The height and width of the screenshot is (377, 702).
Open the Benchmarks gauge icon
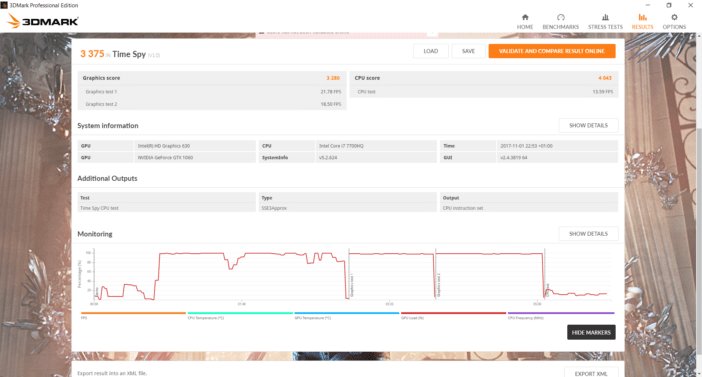coord(561,17)
